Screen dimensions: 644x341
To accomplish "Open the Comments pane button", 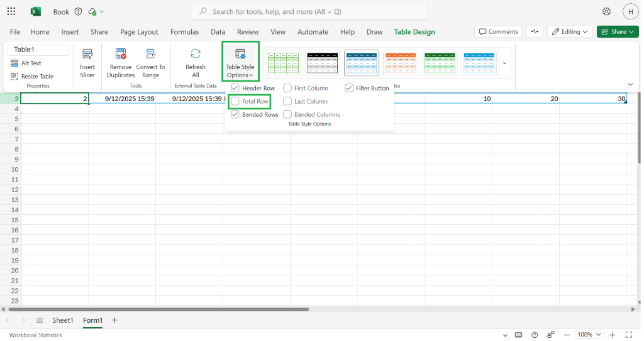I will (499, 31).
